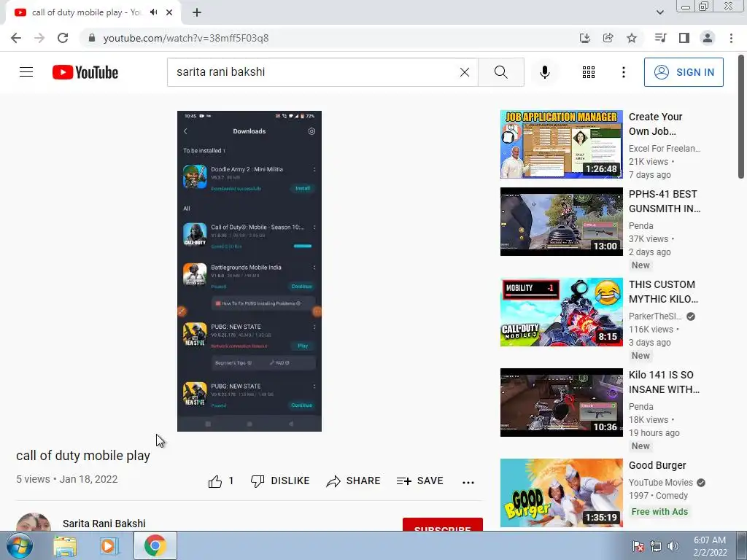Start voice search with the microphone
The width and height of the screenshot is (747, 560).
pos(545,72)
